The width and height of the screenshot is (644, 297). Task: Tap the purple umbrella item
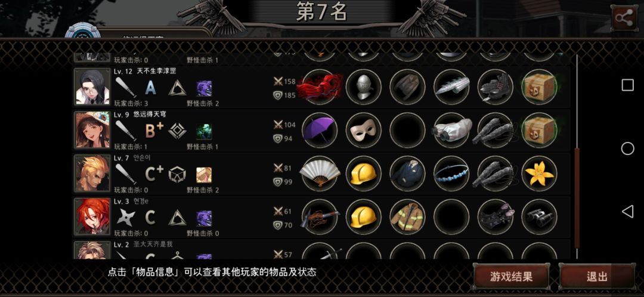(x=320, y=130)
